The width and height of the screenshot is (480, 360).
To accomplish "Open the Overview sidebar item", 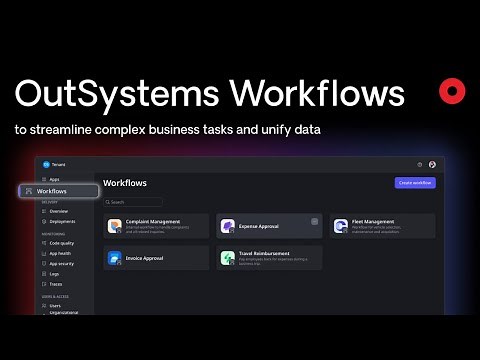I will click(55, 211).
